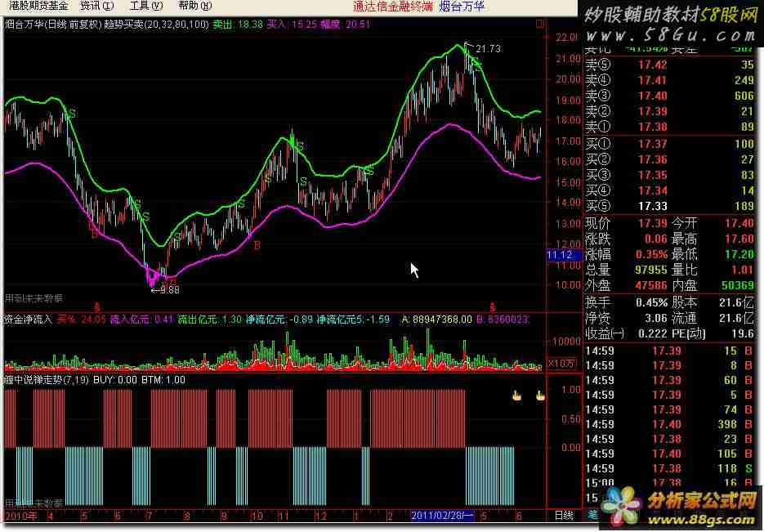Select the 买④ 17.34 bid row
The image size is (764, 532).
[x=669, y=190]
